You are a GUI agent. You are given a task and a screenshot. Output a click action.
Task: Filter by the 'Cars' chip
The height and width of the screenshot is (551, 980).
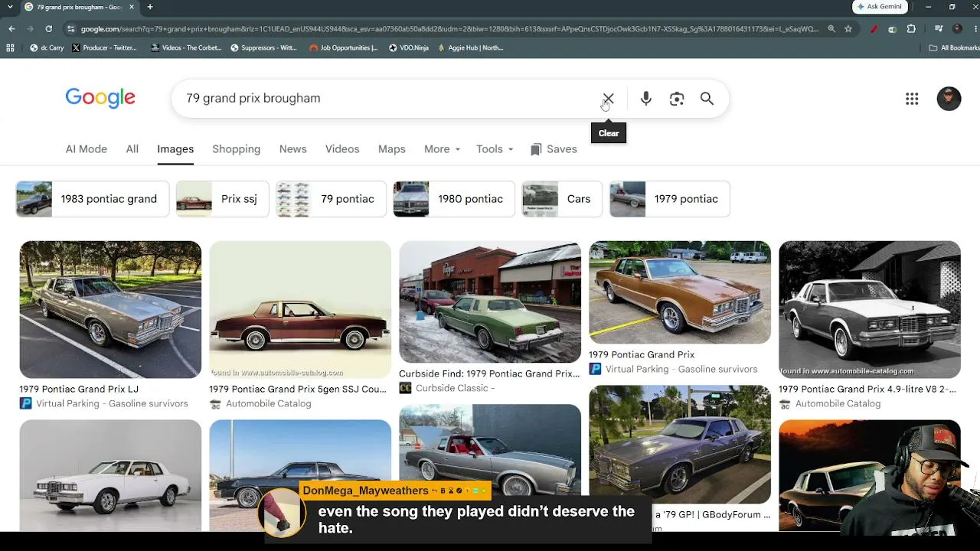coord(562,199)
